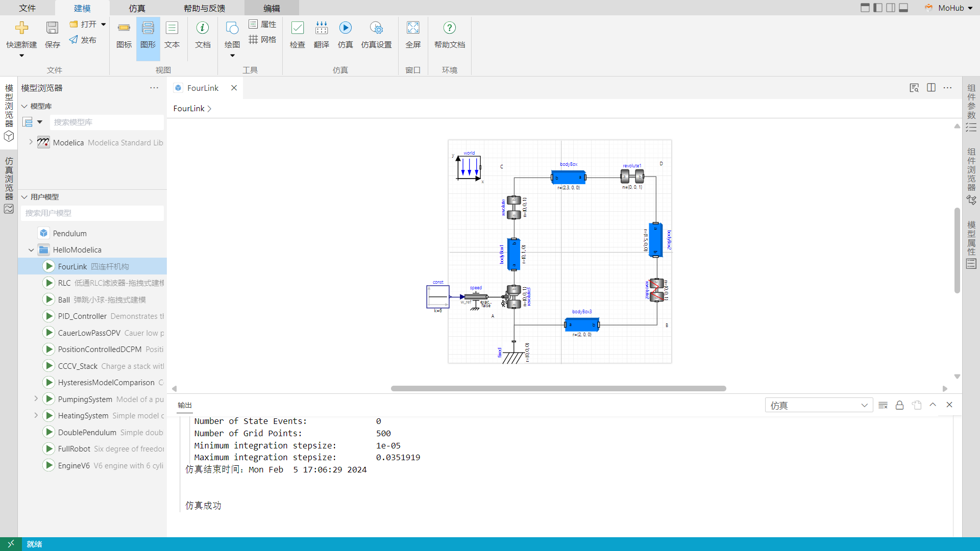Open the 属性 properties tool
The height and width of the screenshot is (551, 980).
tap(263, 24)
